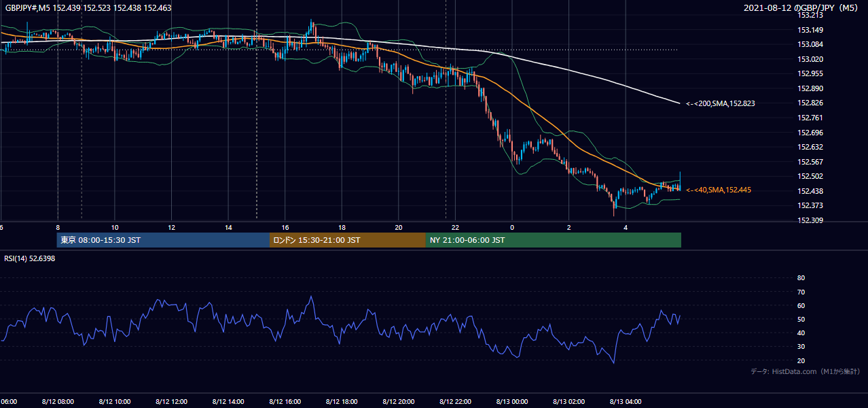Select the 東京 08:00-15:30 JST session bar
The image size is (868, 408).
164,240
